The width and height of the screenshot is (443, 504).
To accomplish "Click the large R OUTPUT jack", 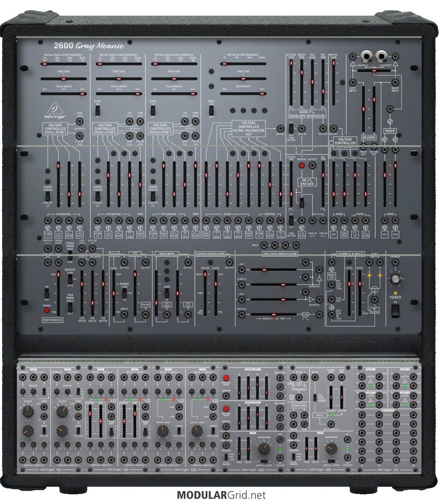I will (x=381, y=57).
